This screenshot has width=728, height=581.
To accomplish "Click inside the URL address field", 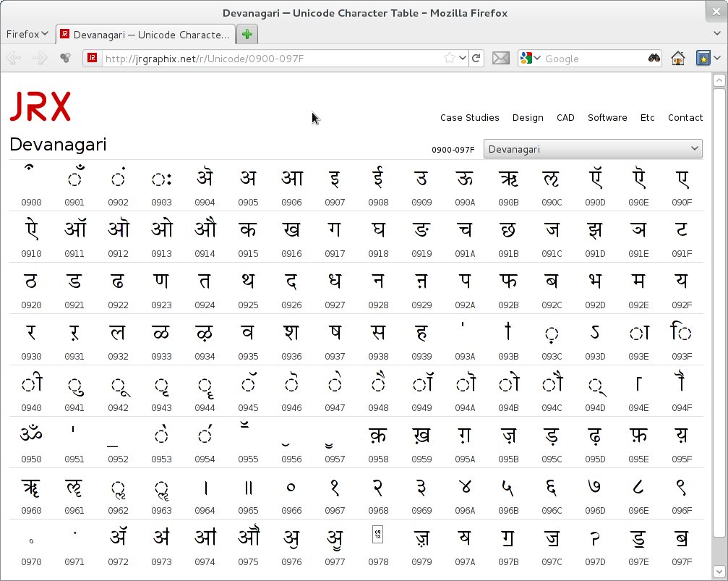I will (x=275, y=58).
